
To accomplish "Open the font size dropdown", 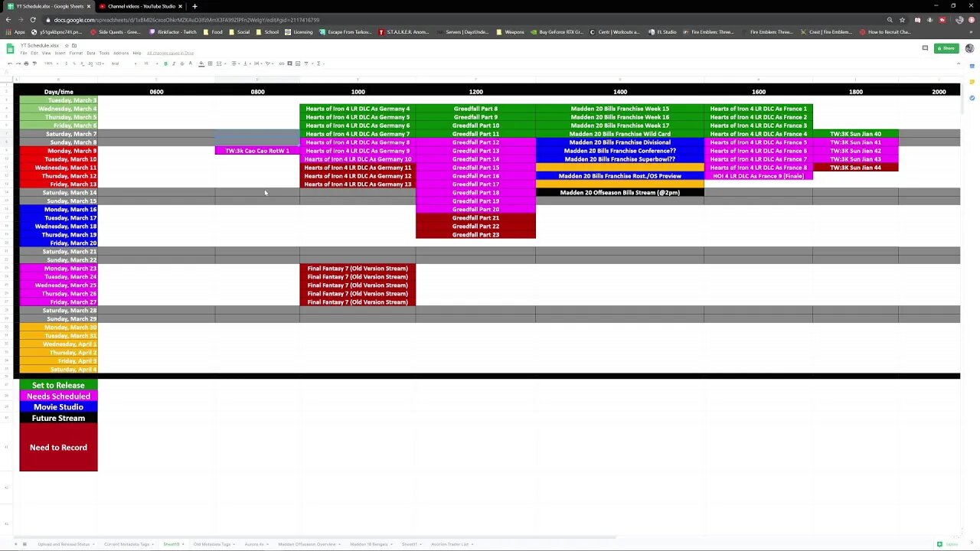I will point(149,64).
